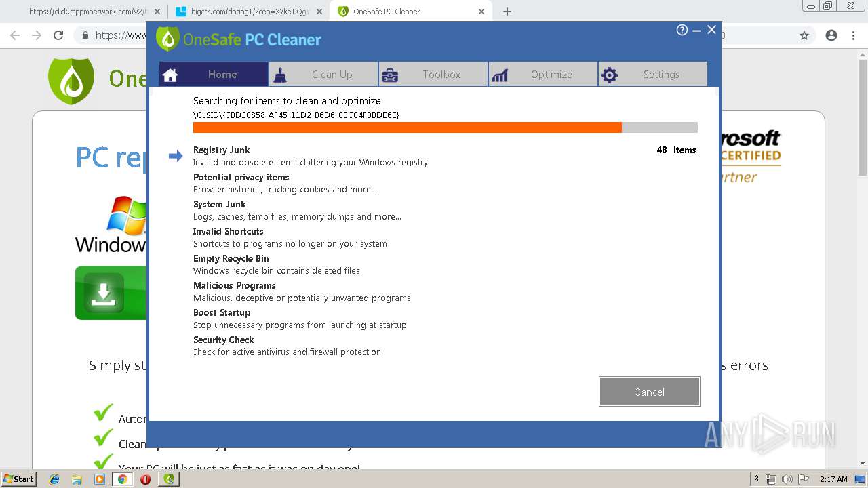
Task: Select the Registry Junk heading
Action: [221, 150]
